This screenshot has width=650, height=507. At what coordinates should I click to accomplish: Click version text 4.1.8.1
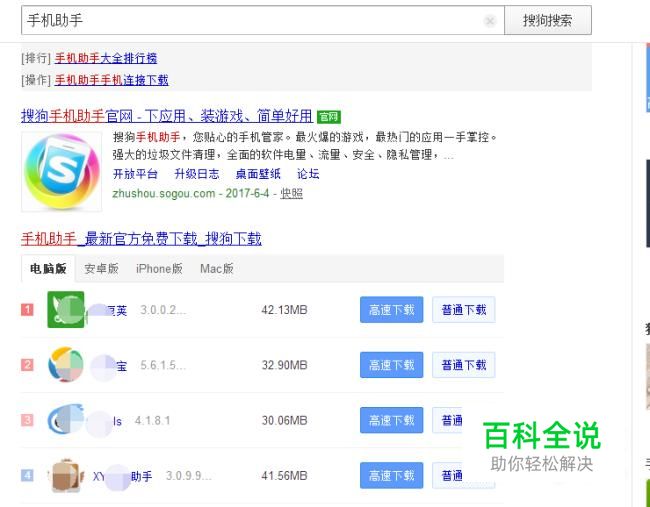coord(153,420)
